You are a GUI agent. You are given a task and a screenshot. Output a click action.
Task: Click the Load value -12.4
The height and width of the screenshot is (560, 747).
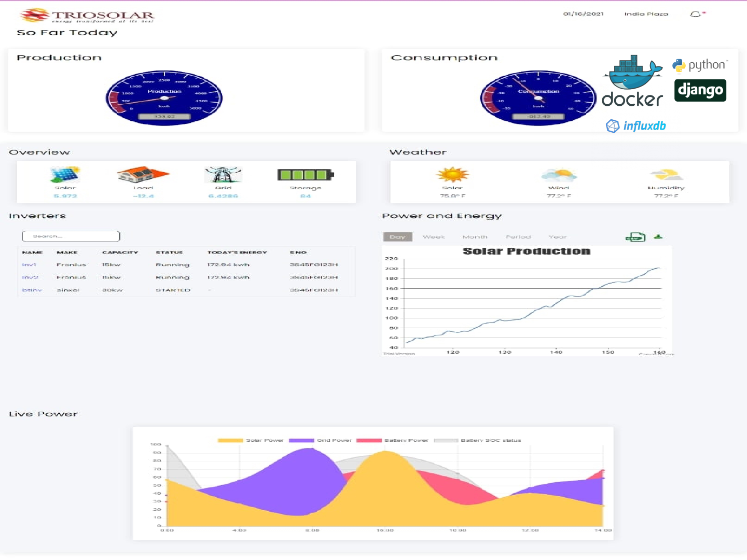click(x=143, y=196)
